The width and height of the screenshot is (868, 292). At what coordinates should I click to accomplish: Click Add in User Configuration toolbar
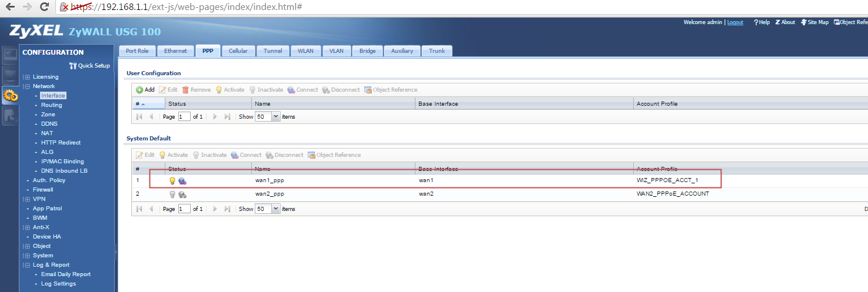tap(145, 90)
